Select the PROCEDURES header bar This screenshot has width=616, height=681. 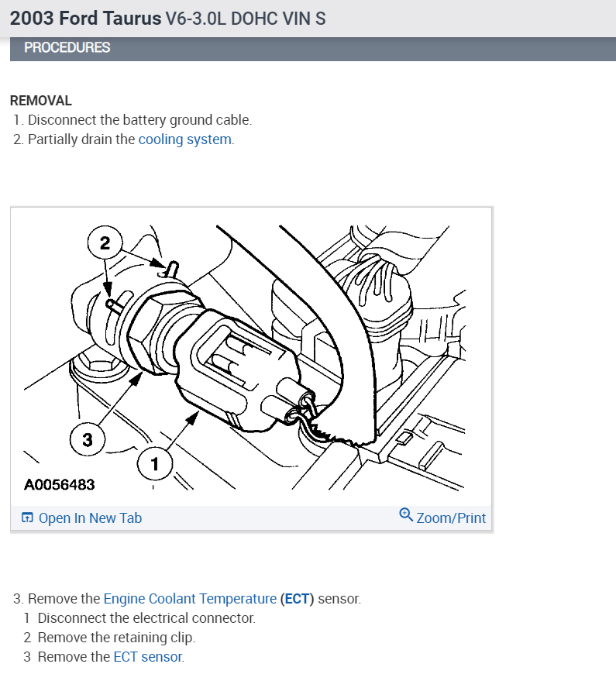[x=313, y=49]
